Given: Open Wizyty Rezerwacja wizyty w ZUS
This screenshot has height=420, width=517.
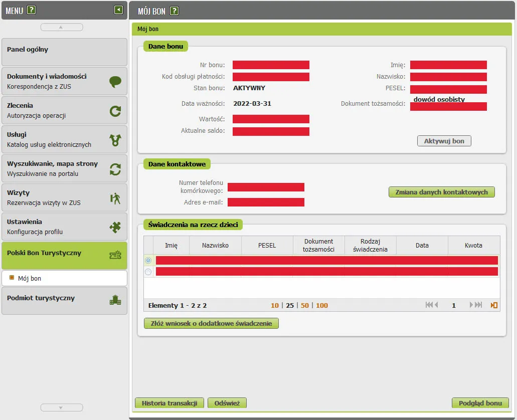Looking at the screenshot, I should (64, 197).
